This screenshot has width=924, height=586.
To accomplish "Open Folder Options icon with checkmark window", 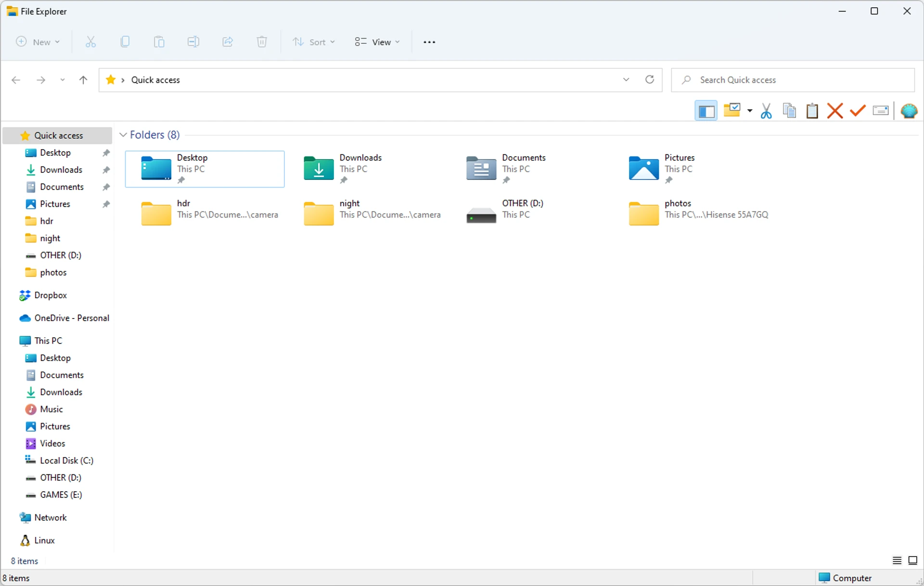I will click(732, 111).
